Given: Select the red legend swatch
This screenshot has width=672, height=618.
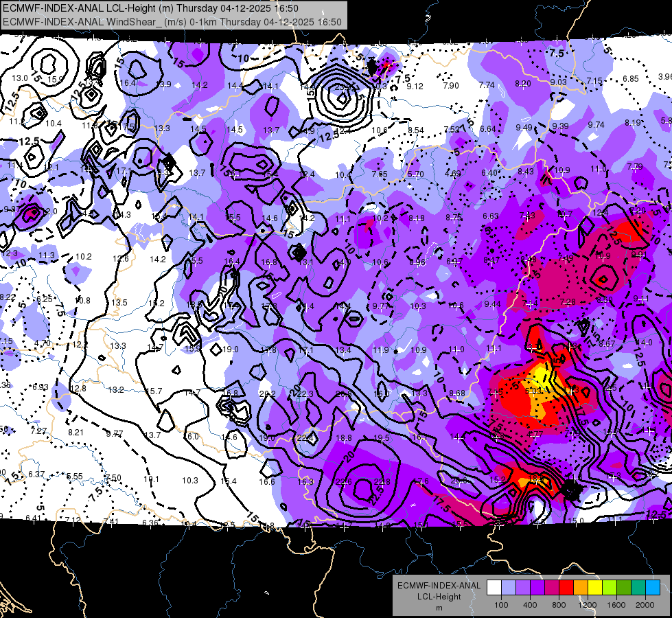Looking at the screenshot, I should [566, 588].
